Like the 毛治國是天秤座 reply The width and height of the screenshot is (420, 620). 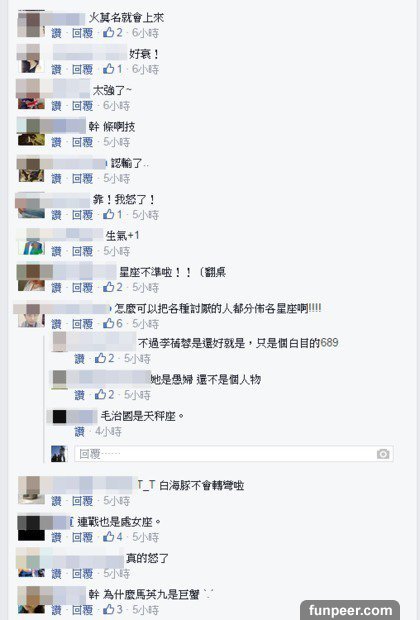point(79,431)
